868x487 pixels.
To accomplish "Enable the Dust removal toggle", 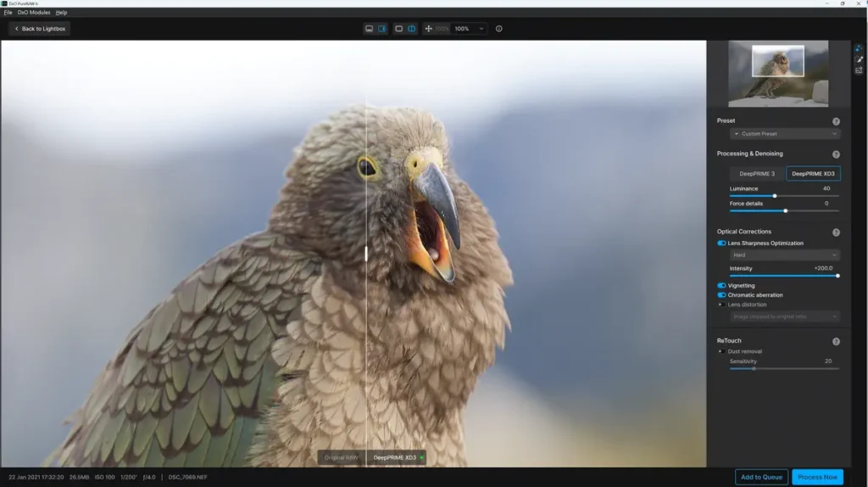I will click(721, 351).
